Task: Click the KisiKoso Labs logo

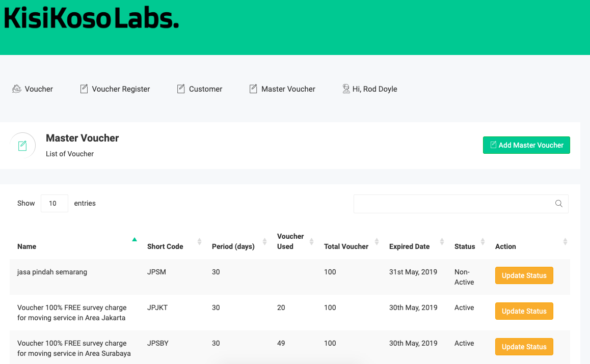Action: pos(91,18)
